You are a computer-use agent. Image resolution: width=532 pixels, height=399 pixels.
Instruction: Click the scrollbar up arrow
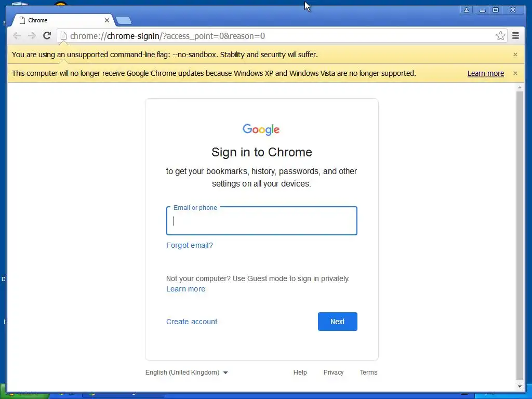click(520, 87)
